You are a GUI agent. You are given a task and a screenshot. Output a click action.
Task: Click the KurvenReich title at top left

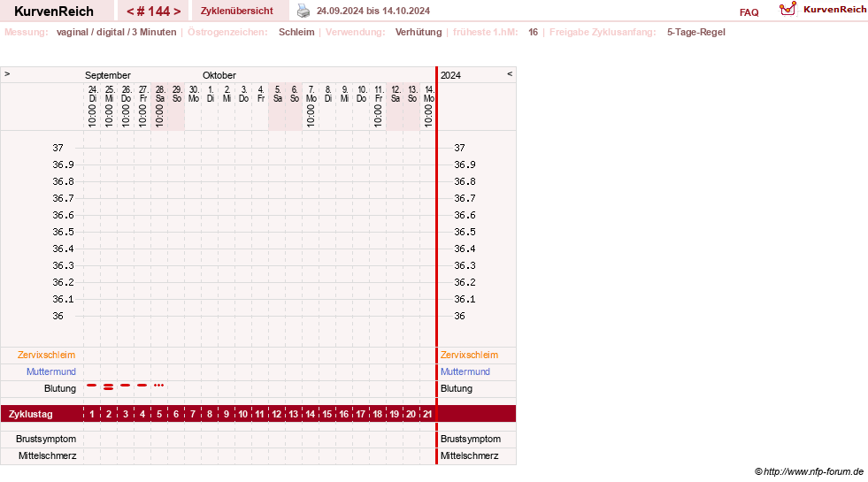(x=54, y=11)
